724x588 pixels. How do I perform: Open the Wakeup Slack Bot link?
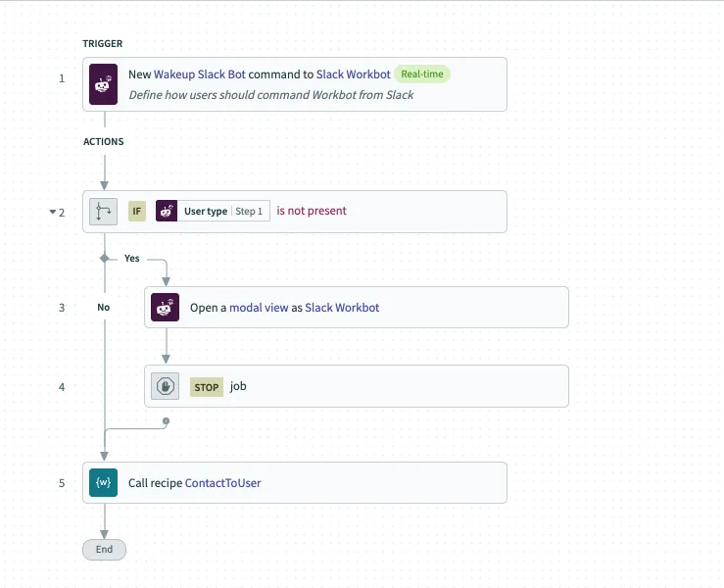(x=200, y=73)
